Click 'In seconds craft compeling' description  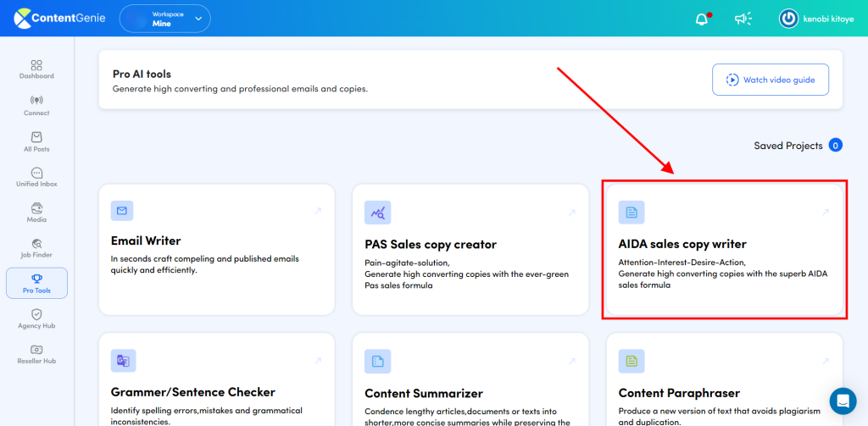(205, 264)
